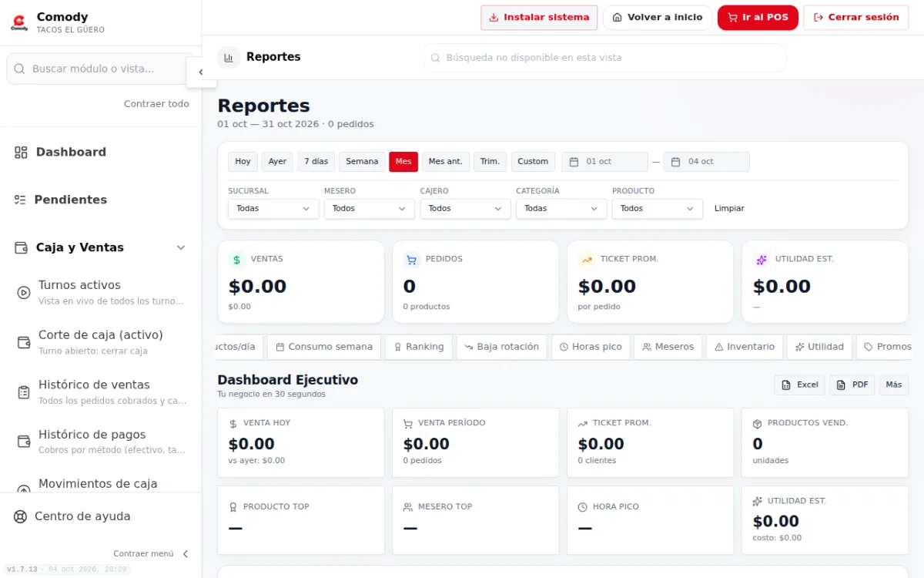Click Cerrar sesión to log out

tap(856, 18)
